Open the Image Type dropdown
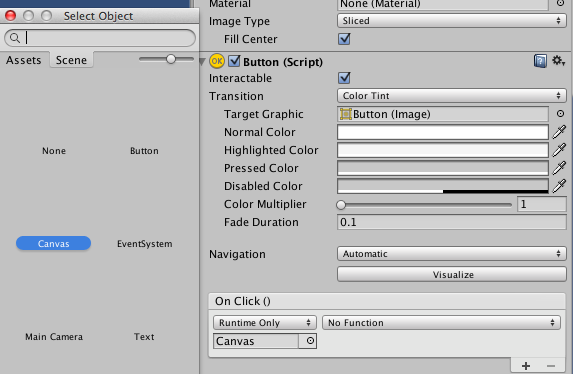Viewport: 573px width, 374px height. tap(452, 21)
